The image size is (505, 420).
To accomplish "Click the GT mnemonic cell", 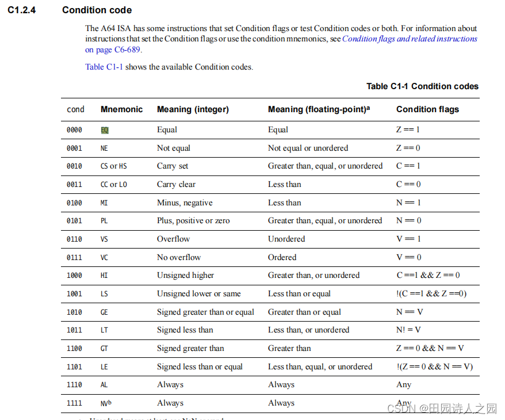I will click(104, 349).
